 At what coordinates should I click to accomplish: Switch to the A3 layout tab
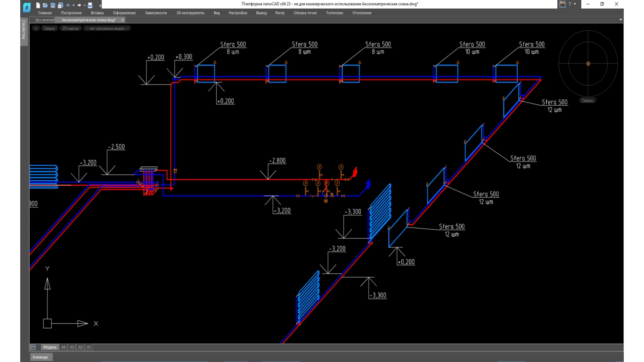pyautogui.click(x=72, y=347)
